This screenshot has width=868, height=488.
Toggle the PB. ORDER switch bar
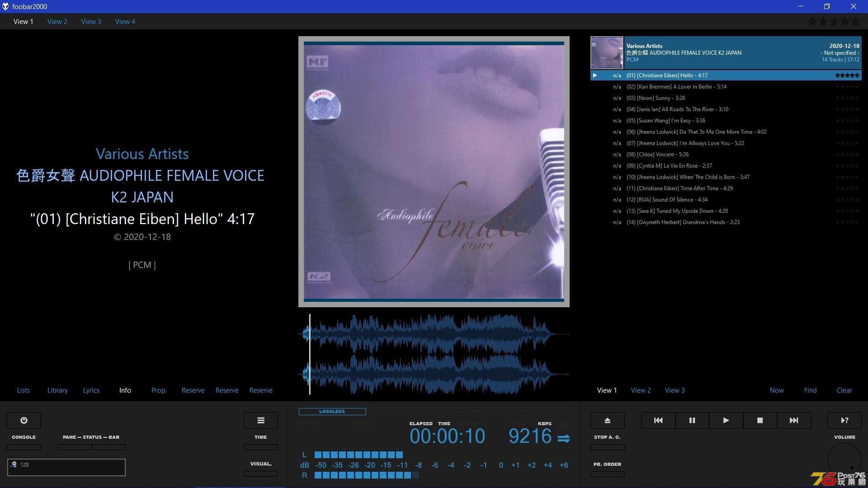[x=608, y=474]
